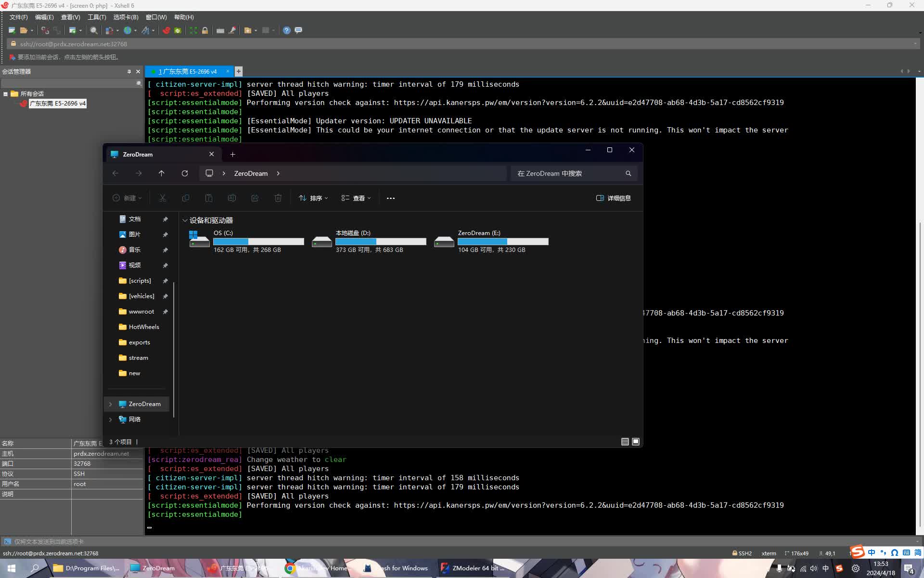Image resolution: width=924 pixels, height=578 pixels.
Task: Open the 排序 sort dropdown
Action: pyautogui.click(x=313, y=198)
